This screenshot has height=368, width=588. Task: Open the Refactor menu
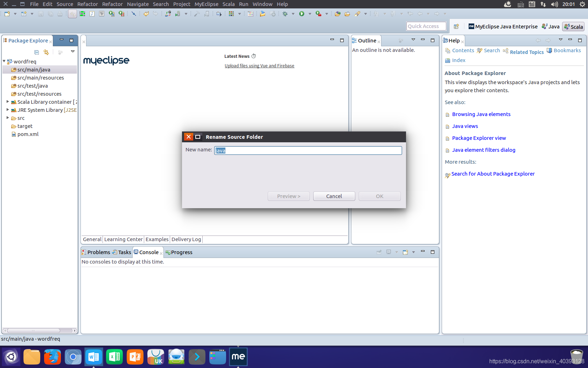coord(87,4)
